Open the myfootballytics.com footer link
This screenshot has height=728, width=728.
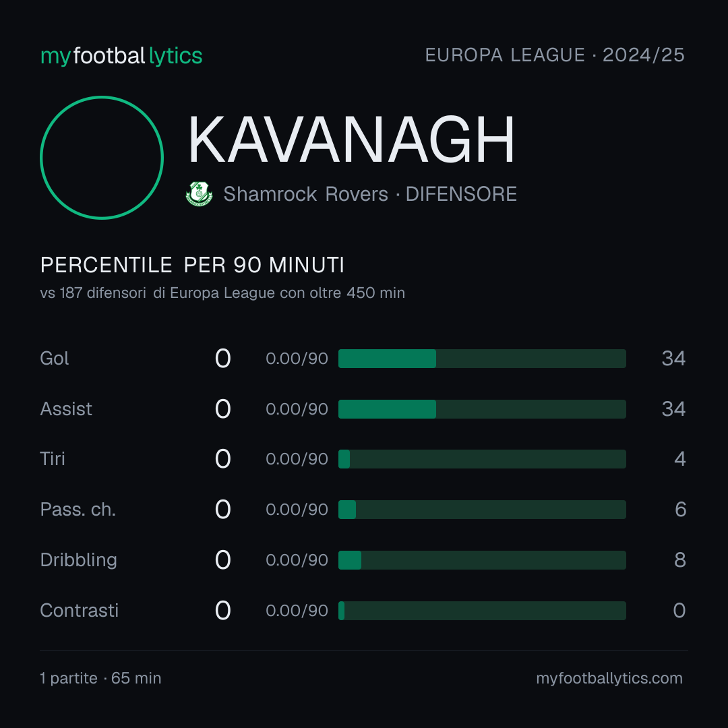(609, 678)
